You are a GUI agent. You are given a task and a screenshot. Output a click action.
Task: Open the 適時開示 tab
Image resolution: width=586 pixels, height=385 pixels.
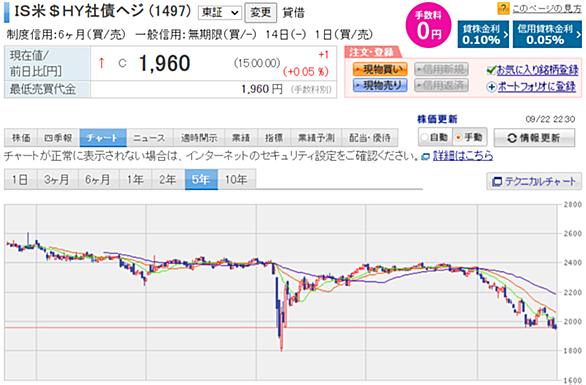[198, 138]
